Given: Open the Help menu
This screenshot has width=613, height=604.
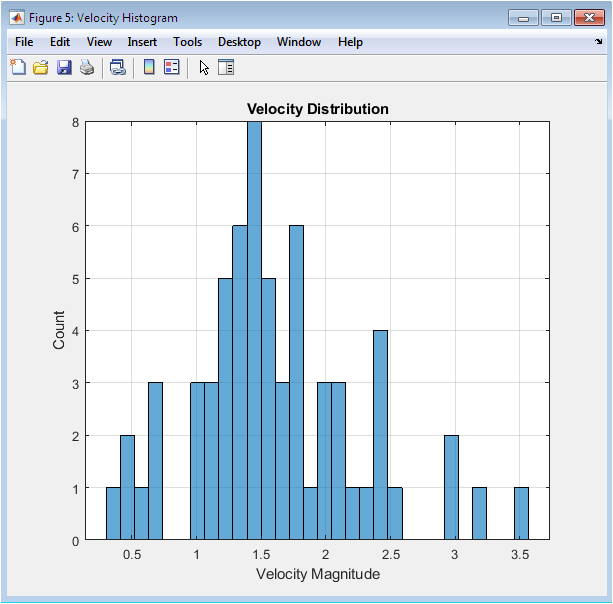Looking at the screenshot, I should tap(350, 42).
